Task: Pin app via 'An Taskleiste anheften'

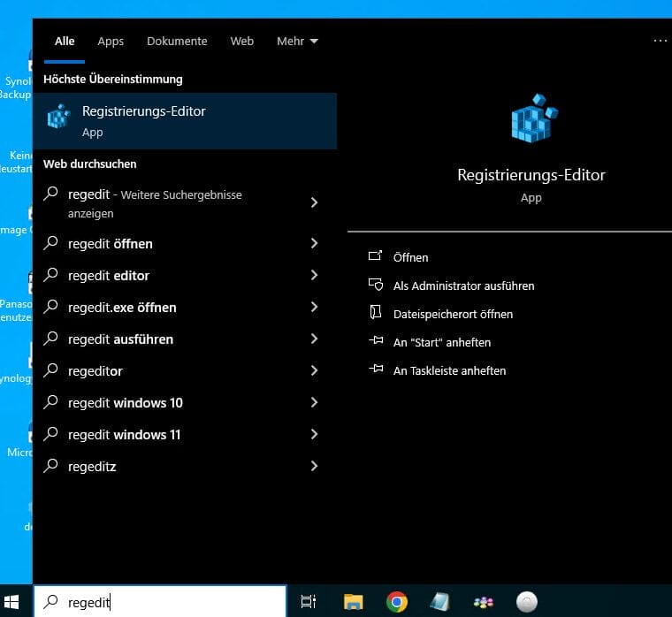Action: pyautogui.click(x=449, y=370)
